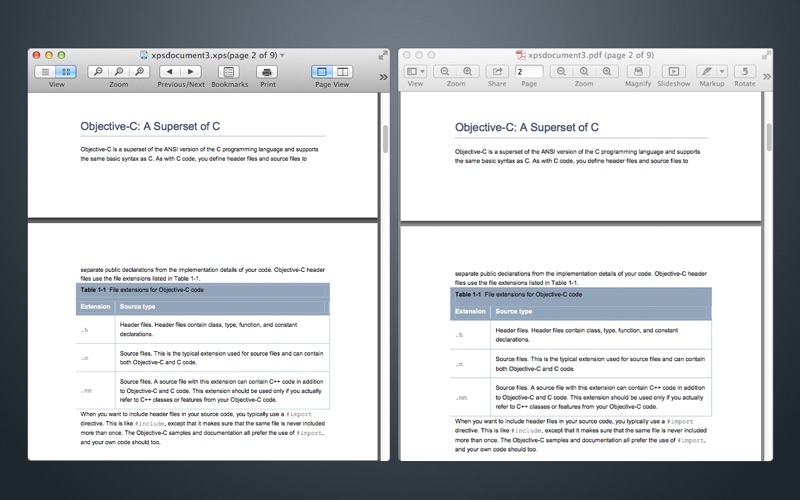
Task: Zoom out in the XPS viewer
Action: (98, 72)
